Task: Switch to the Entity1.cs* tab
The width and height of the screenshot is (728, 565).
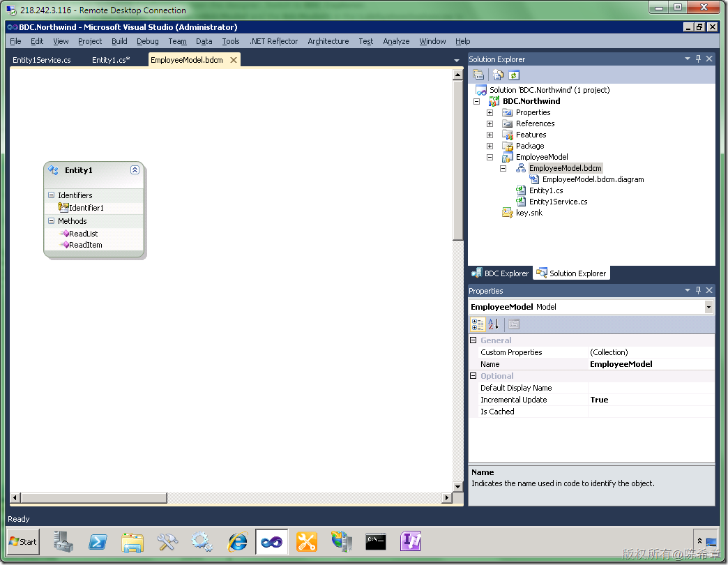Action: pos(111,60)
